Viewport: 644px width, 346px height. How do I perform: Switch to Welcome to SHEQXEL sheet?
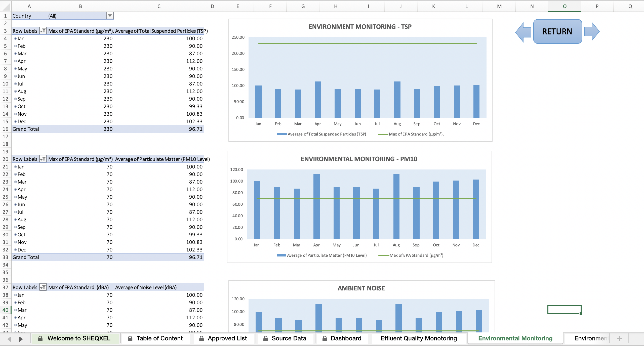pos(75,338)
